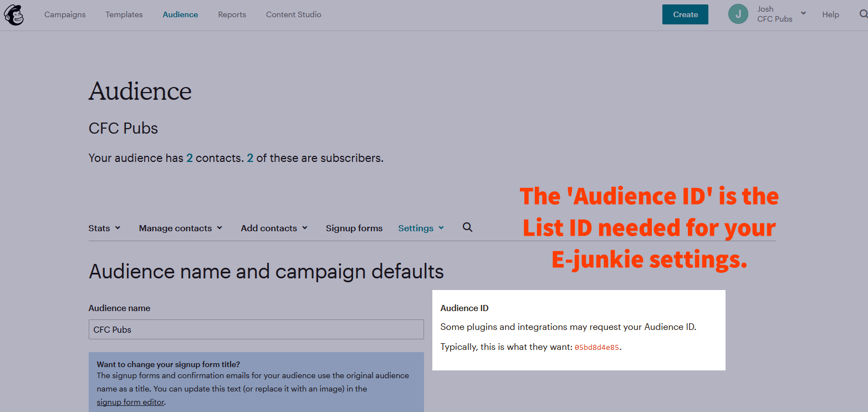The image size is (868, 412).
Task: Expand the Add contacts dropdown
Action: [x=274, y=228]
